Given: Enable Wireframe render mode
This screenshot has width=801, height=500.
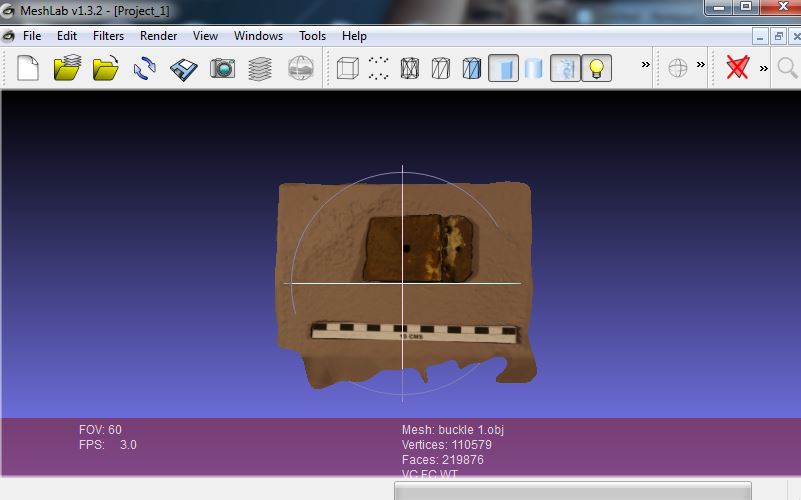Looking at the screenshot, I should coord(410,68).
